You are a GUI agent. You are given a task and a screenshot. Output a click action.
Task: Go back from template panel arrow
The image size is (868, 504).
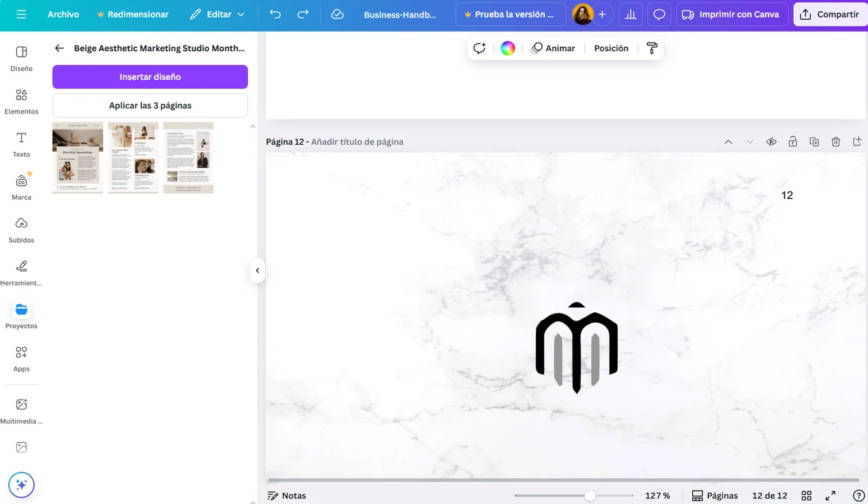click(x=60, y=48)
